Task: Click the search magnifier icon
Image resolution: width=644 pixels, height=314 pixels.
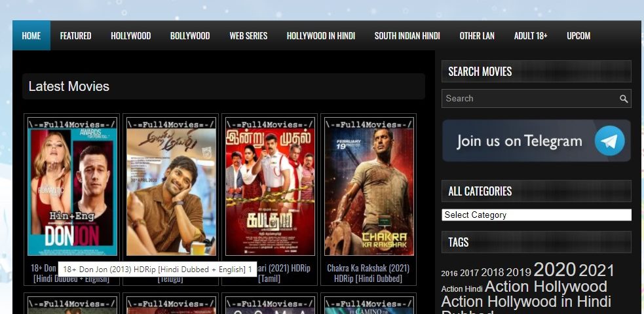Action: click(624, 99)
